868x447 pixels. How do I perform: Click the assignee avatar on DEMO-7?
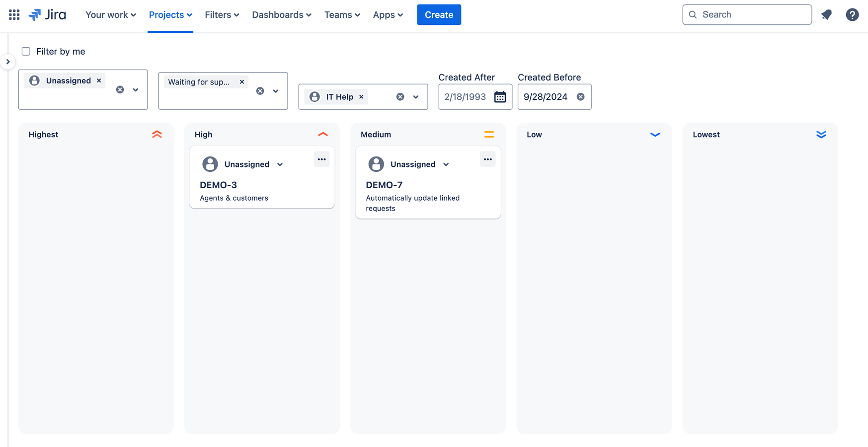[376, 164]
